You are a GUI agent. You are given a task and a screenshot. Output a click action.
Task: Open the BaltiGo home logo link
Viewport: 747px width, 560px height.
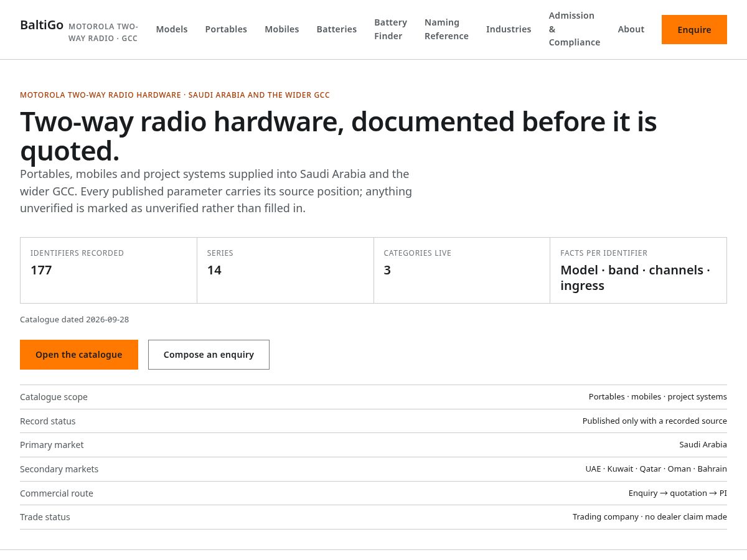(42, 25)
